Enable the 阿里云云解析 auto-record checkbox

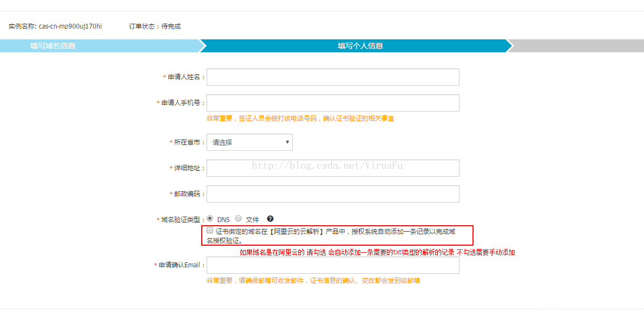tap(209, 230)
